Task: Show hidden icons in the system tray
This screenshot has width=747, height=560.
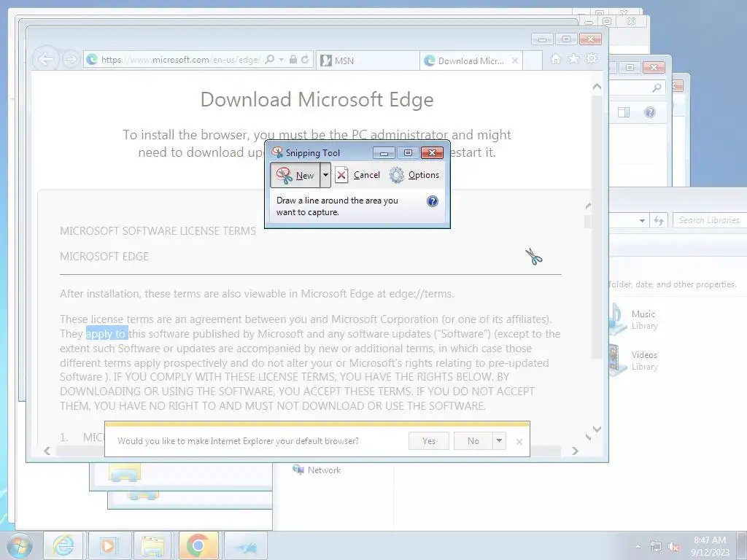Action: tap(638, 546)
